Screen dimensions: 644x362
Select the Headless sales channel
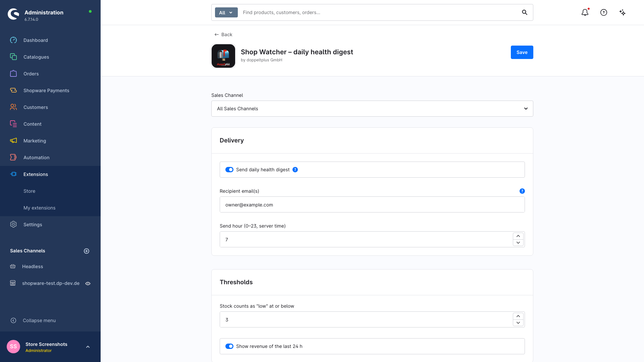click(33, 266)
